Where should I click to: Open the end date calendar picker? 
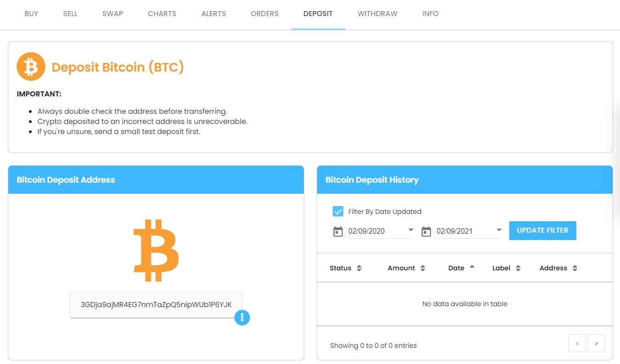tap(426, 231)
